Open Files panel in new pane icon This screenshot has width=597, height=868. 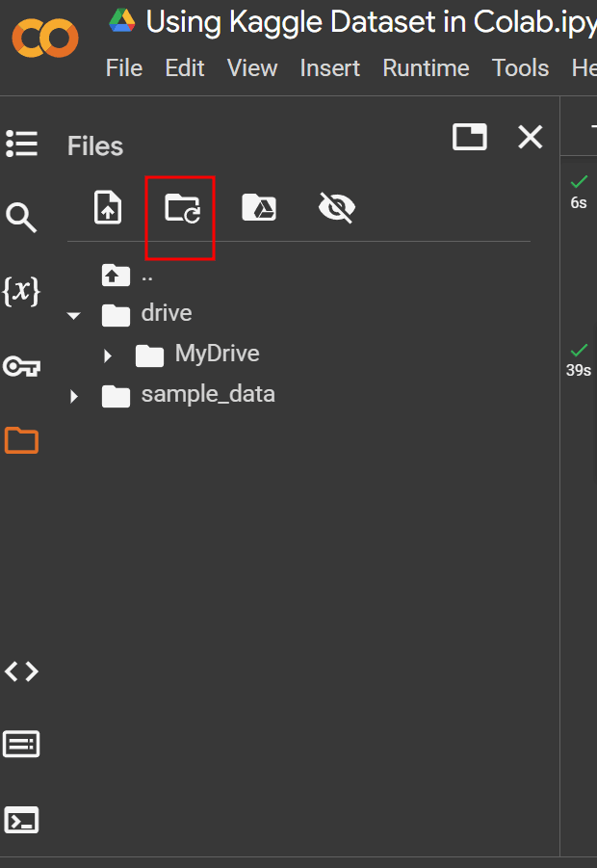pos(470,137)
